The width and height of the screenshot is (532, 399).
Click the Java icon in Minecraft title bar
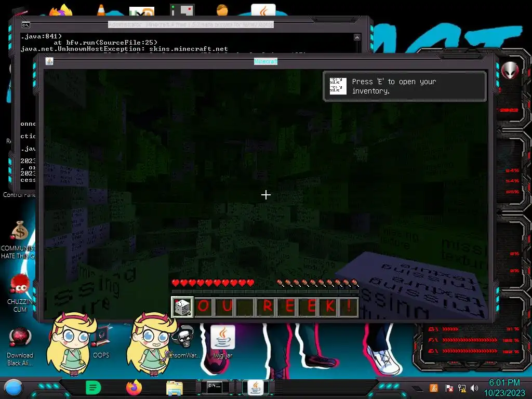[49, 61]
